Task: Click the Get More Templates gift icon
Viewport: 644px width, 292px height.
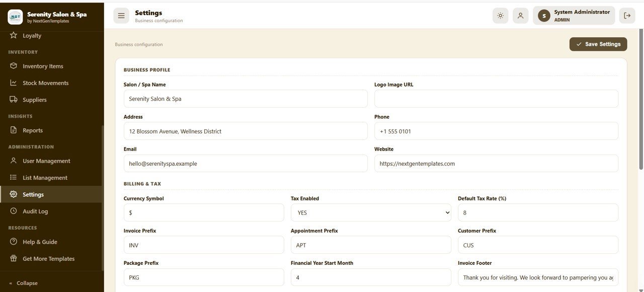Action: (14, 258)
